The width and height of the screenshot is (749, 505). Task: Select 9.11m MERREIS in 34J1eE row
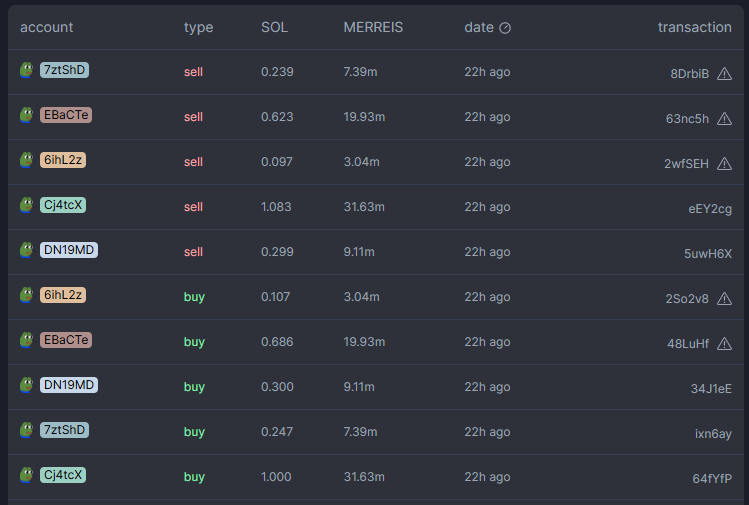pos(359,387)
